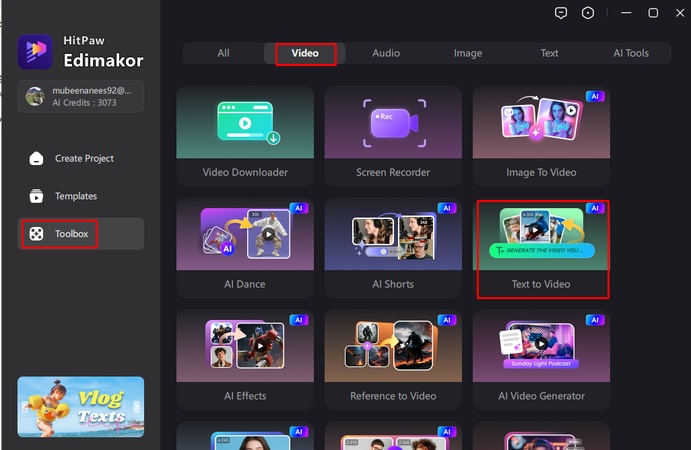Image resolution: width=691 pixels, height=450 pixels.
Task: Click the Toolbox dice icon
Action: click(36, 234)
